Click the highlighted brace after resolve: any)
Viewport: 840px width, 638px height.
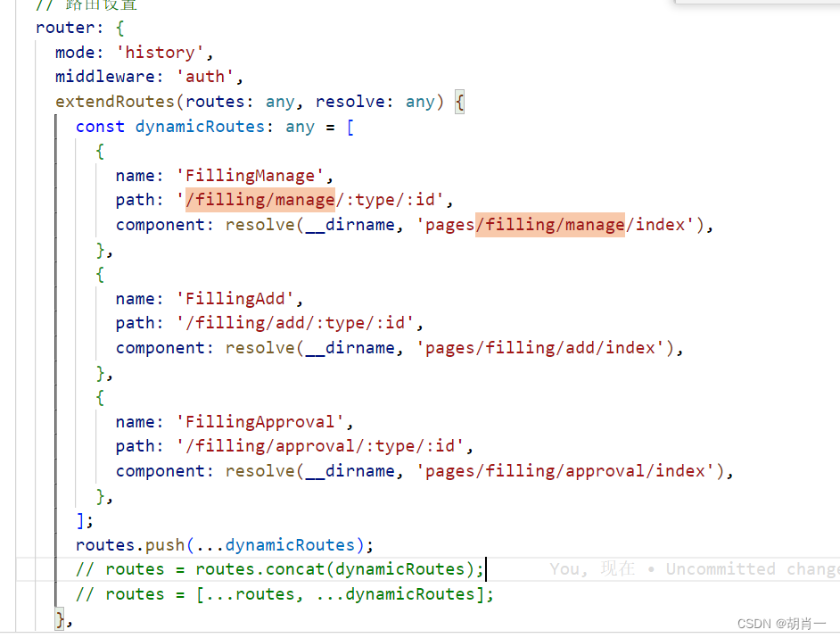point(459,102)
